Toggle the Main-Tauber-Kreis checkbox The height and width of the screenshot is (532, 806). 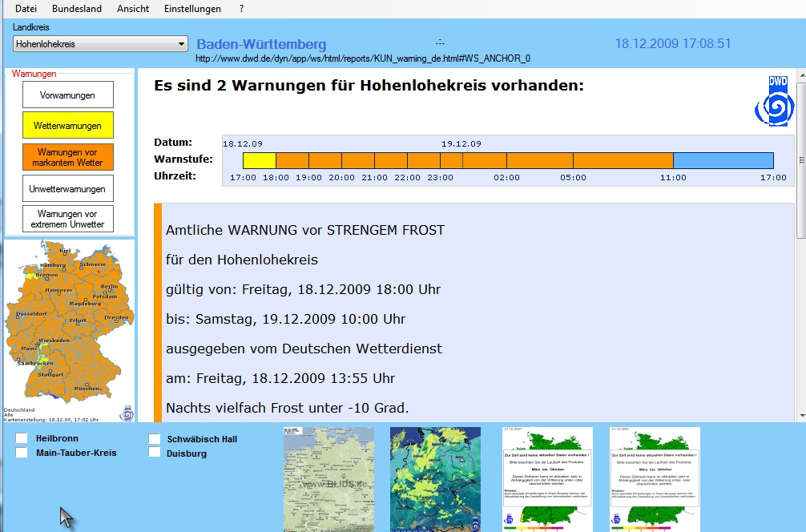(22, 453)
